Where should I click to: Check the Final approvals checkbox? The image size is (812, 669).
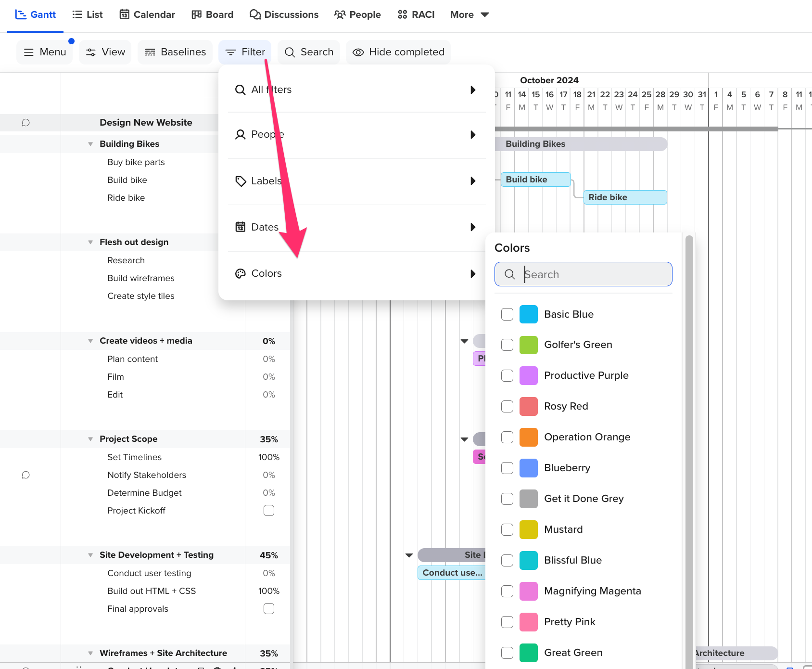point(268,608)
